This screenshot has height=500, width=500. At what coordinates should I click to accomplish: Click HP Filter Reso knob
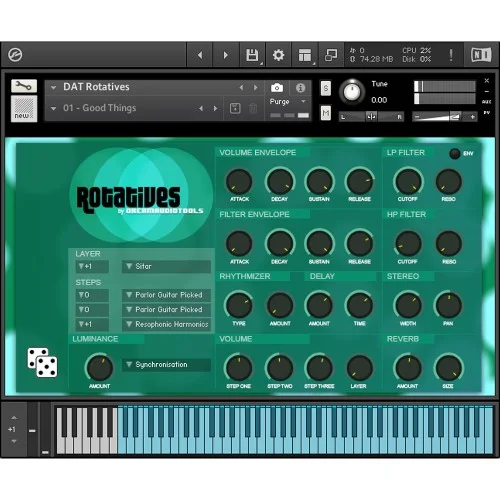click(449, 244)
